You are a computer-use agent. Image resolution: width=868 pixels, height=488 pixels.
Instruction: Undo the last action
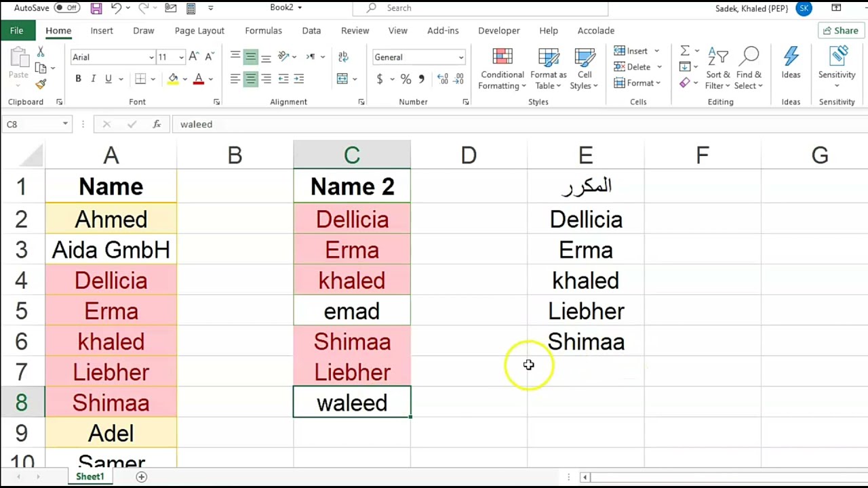[x=116, y=8]
